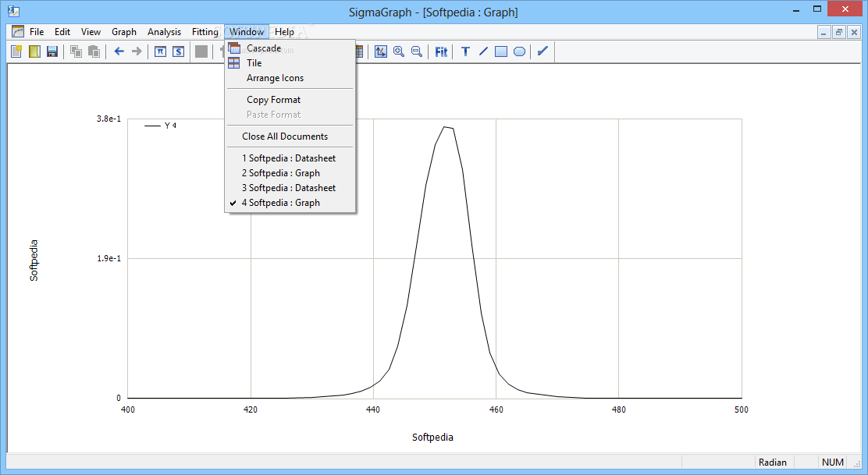Click the 440 x-axis tick label
Viewport: 868px width, 475px height.
(x=373, y=409)
